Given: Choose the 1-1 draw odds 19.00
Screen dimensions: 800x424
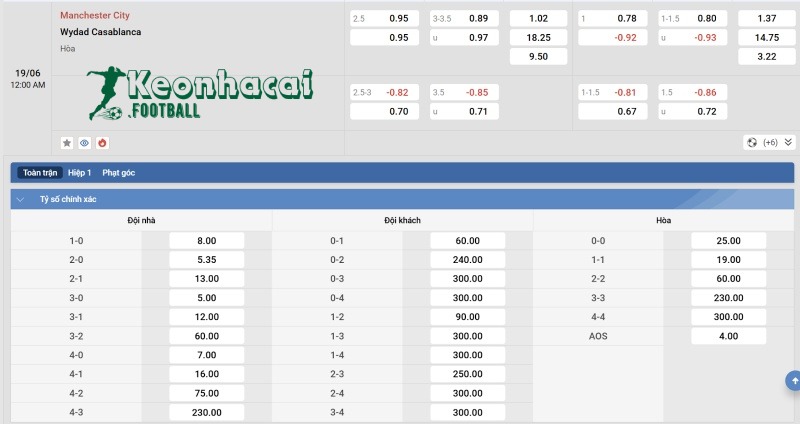Looking at the screenshot, I should (729, 259).
